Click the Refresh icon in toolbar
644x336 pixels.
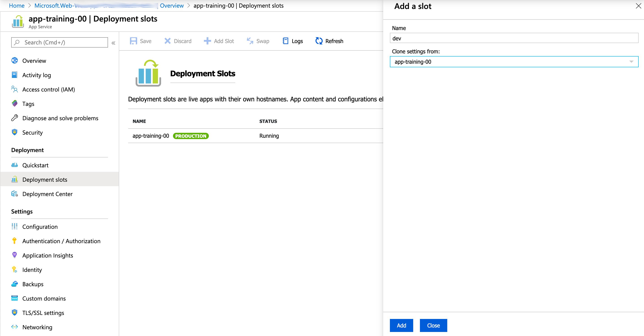[x=319, y=41]
